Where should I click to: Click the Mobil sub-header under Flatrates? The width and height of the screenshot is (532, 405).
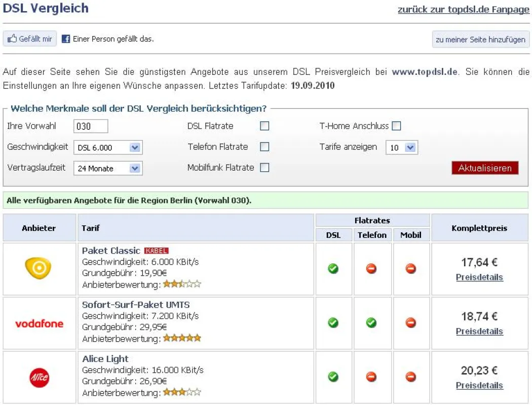click(411, 235)
